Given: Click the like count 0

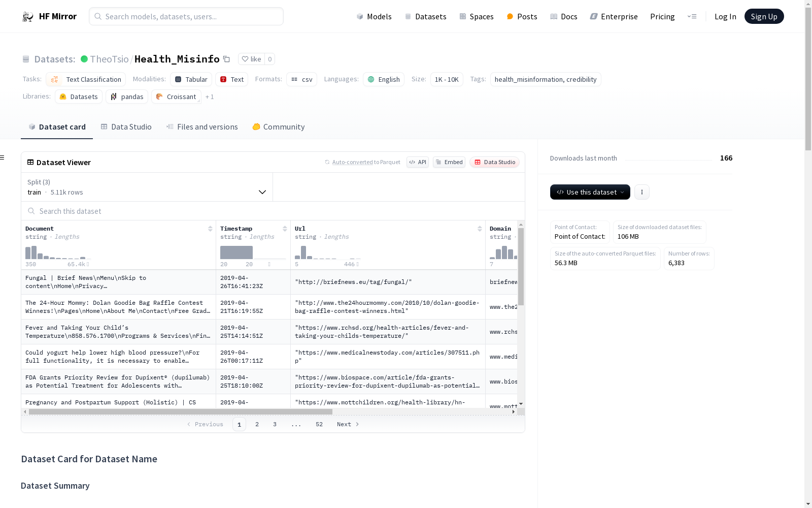Looking at the screenshot, I should click(270, 59).
